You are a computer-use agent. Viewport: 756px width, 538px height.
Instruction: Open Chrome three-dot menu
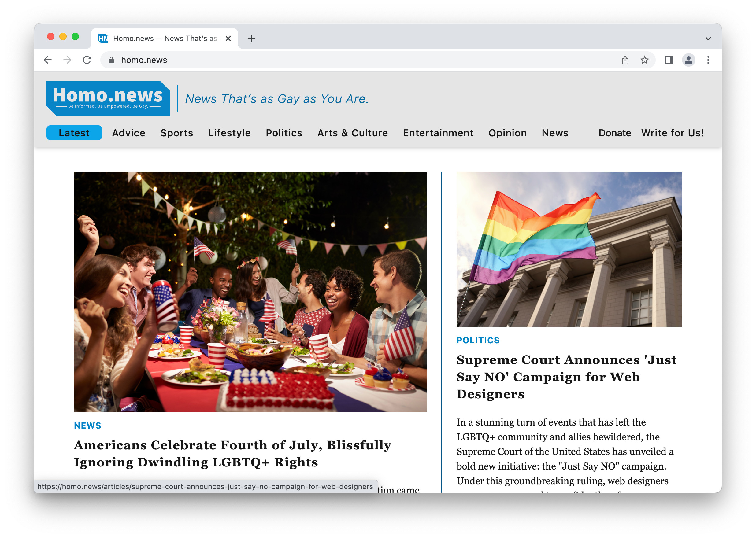(x=708, y=60)
